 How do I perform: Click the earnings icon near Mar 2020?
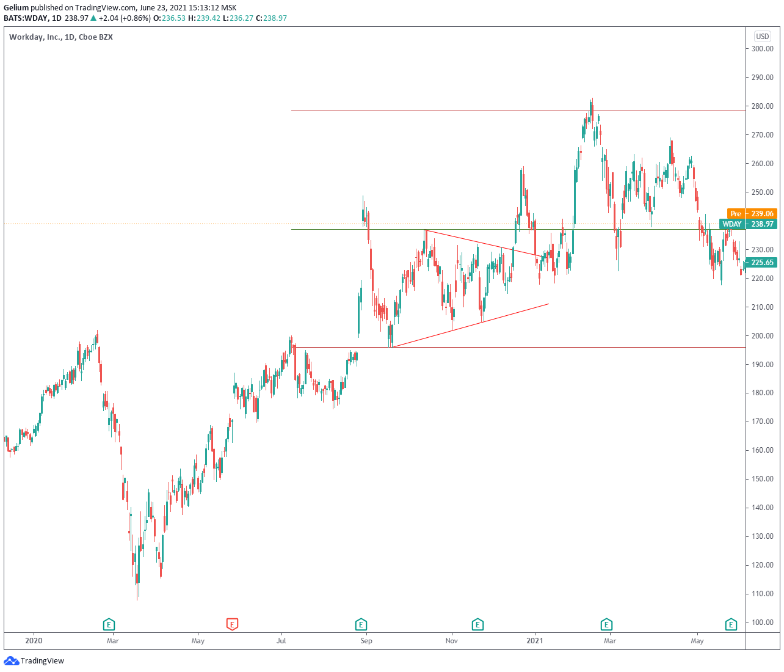[x=109, y=624]
